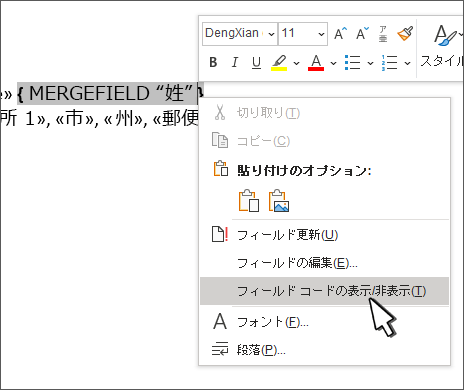Toggle フィールド コードの表示/非表示(T)

[324, 291]
